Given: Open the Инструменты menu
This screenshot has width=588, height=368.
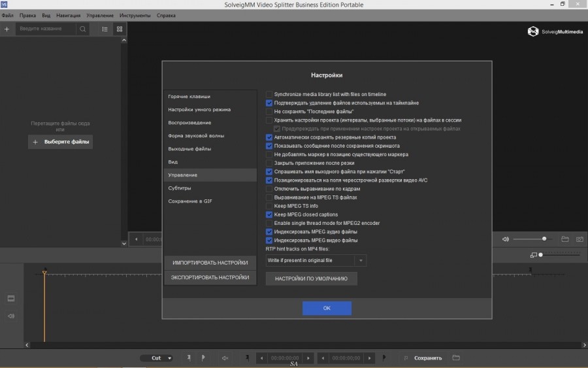Looking at the screenshot, I should pos(135,16).
